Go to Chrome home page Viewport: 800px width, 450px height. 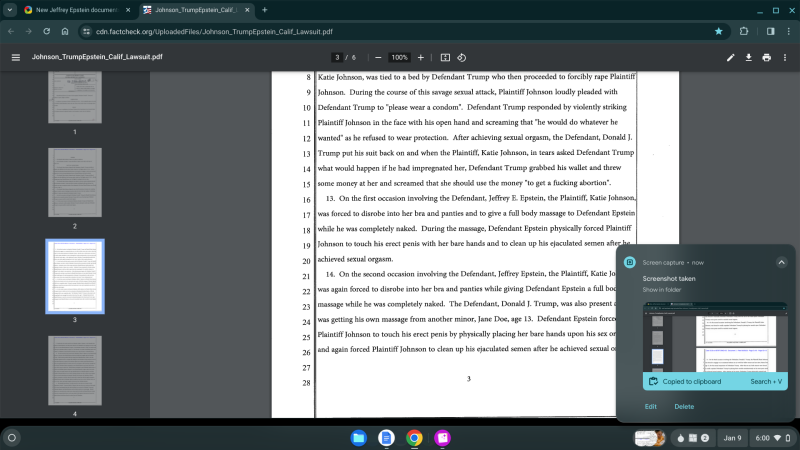coord(65,32)
